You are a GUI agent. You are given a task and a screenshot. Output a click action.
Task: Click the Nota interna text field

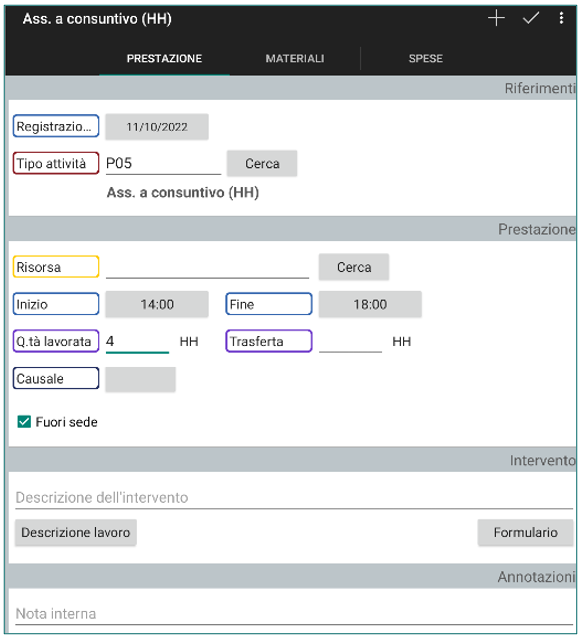[x=294, y=614]
